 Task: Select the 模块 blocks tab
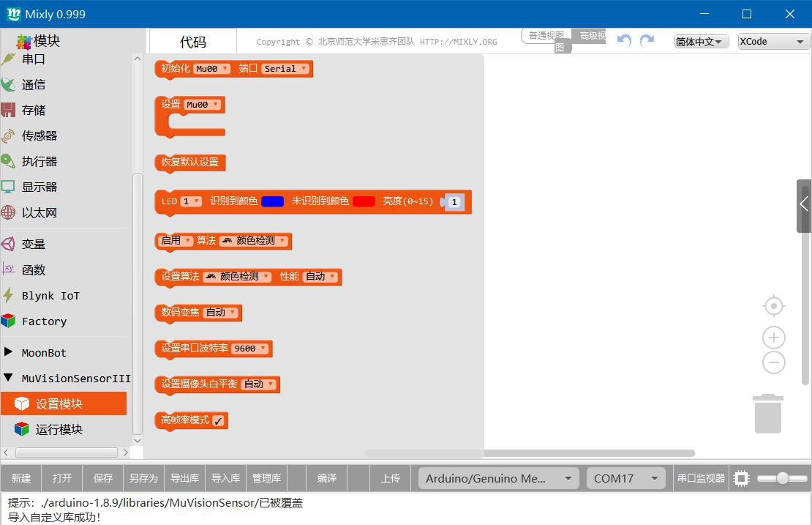(39, 41)
